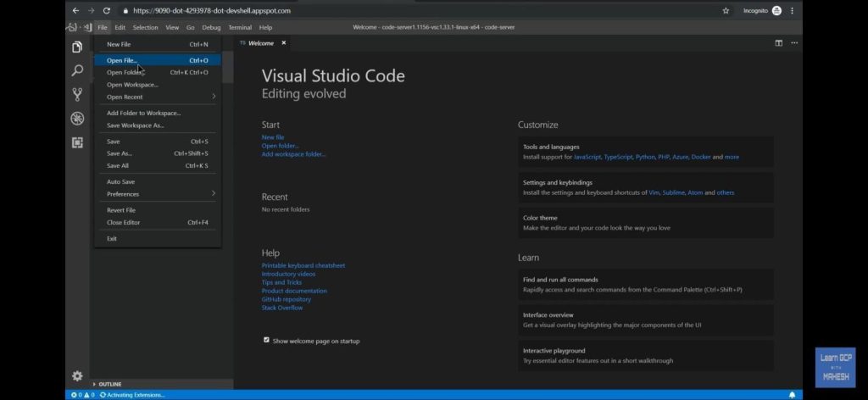Viewport: 868px width, 400px height.
Task: Expand the Preferences submenu
Action: (158, 193)
